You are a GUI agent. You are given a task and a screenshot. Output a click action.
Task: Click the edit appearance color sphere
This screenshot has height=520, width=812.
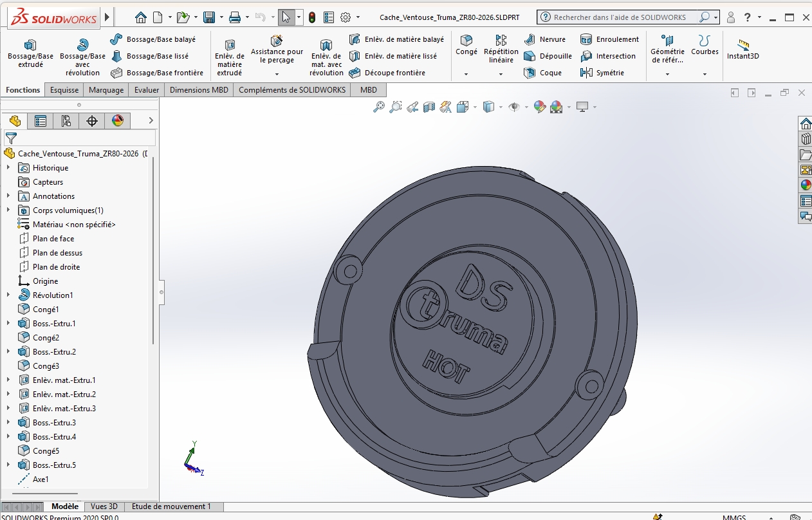[x=539, y=107]
